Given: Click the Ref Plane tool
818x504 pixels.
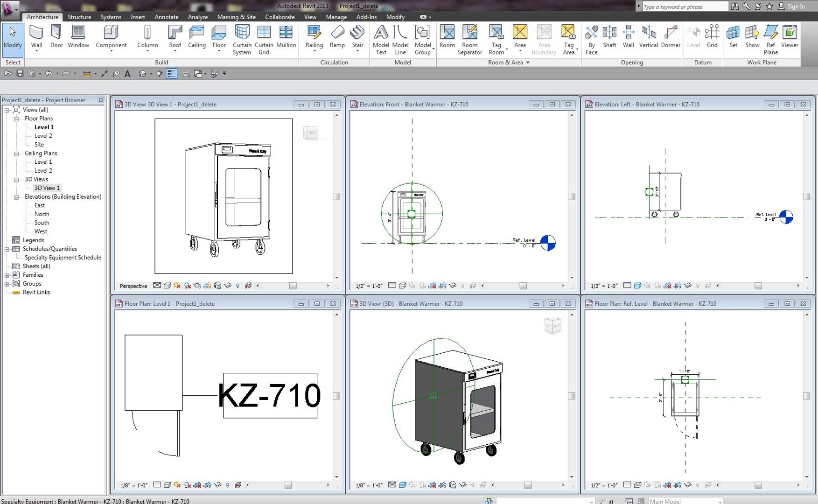Looking at the screenshot, I should (x=771, y=40).
